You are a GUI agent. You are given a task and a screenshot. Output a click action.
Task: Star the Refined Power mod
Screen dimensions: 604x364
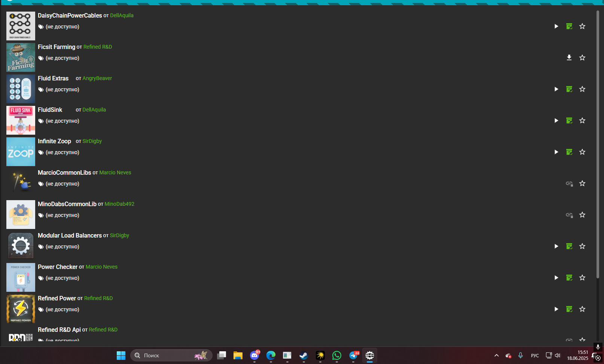[582, 309]
